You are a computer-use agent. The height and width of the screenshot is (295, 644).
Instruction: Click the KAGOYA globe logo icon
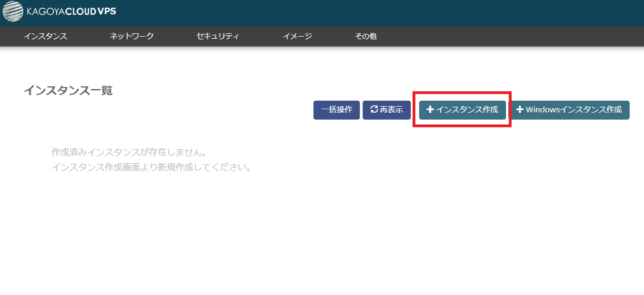(x=12, y=11)
